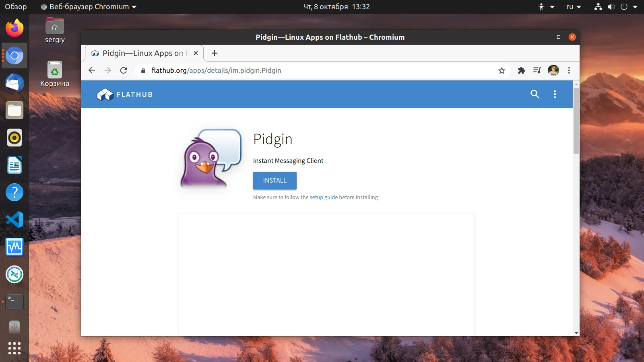Open the Files manager in dock

pos(14,110)
